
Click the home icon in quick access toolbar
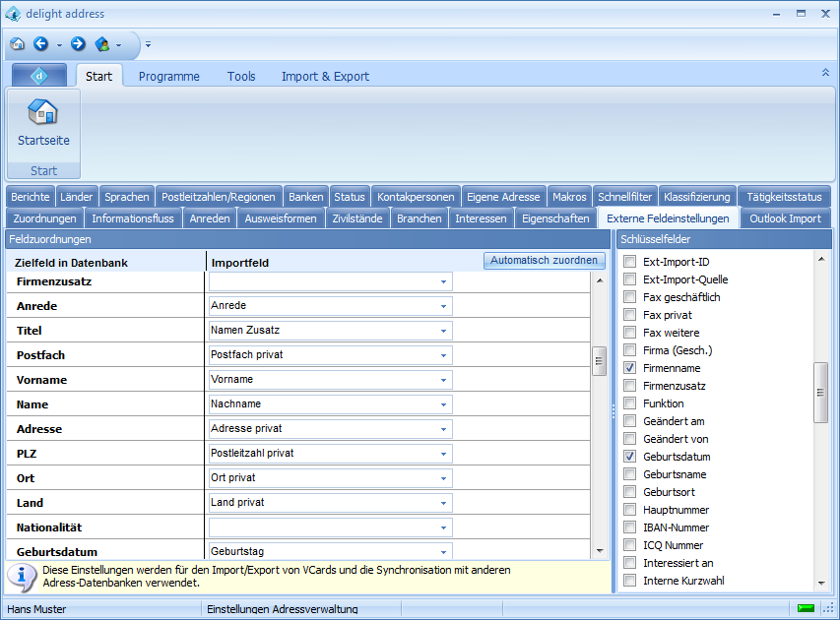(17, 44)
